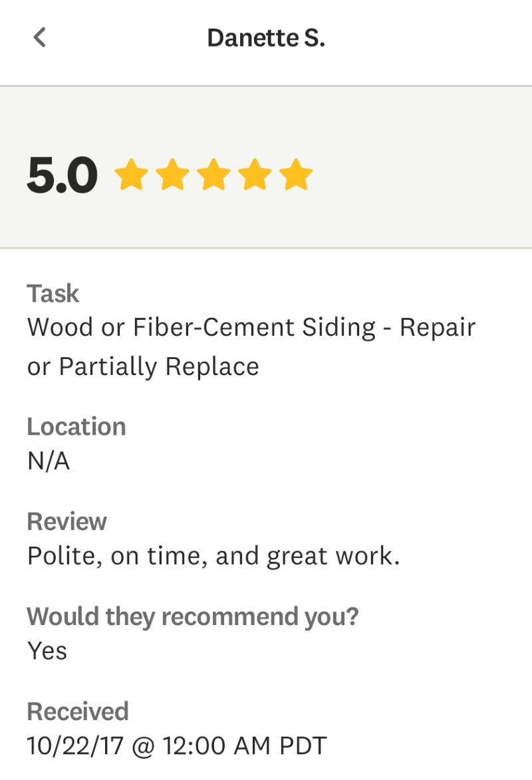Click the second yellow rating star
Screen dimensions: 532x780
pyautogui.click(x=172, y=175)
